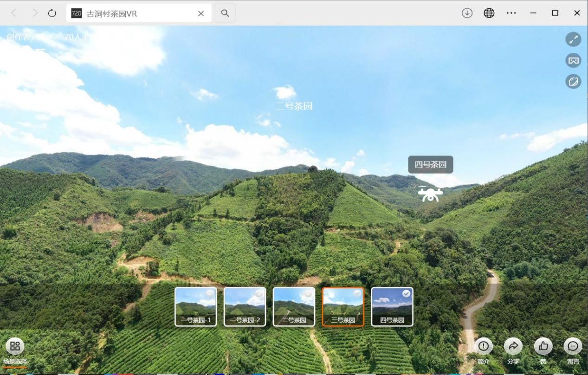This screenshot has width=588, height=375.
Task: Switch to VR glasses mode
Action: [573, 60]
